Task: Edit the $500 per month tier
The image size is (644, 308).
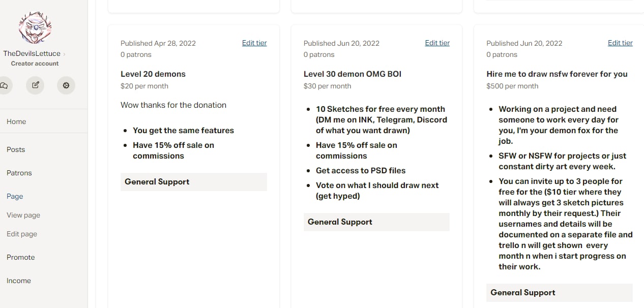Action: tap(620, 43)
